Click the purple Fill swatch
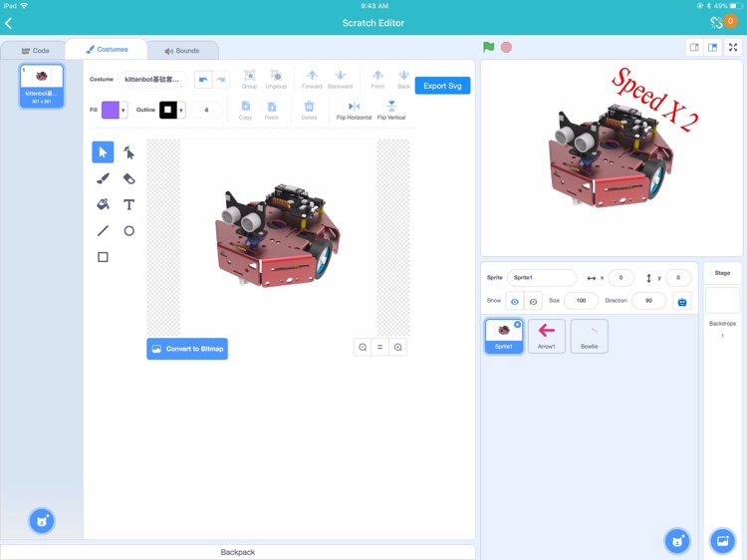Screen dimensions: 747x560 [x=110, y=110]
